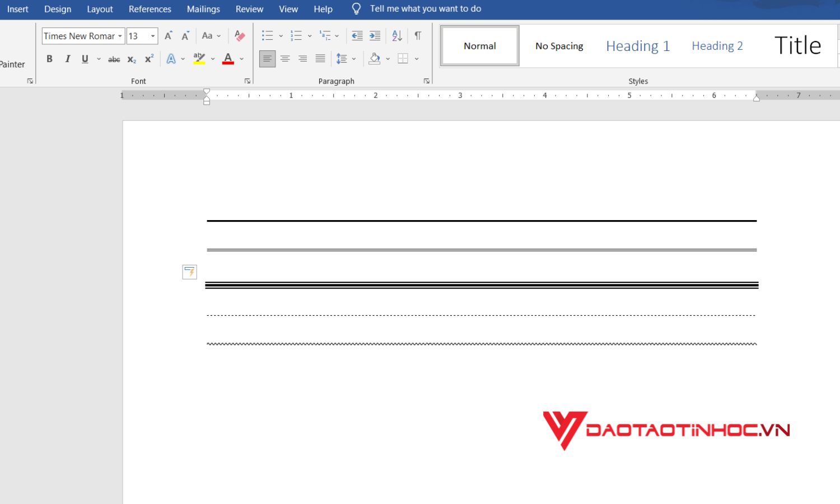Toggle Italic formatting

coord(67,58)
